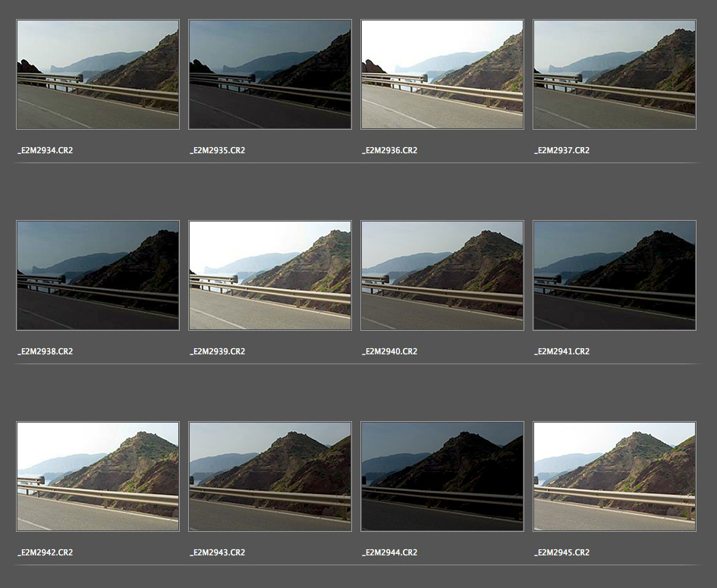Select the _E2M2941.CR2 thumbnail image
The height and width of the screenshot is (588, 717).
click(x=614, y=275)
